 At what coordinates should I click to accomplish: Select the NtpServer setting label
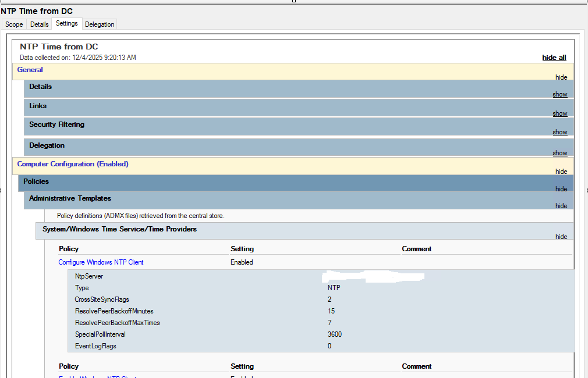[89, 276]
